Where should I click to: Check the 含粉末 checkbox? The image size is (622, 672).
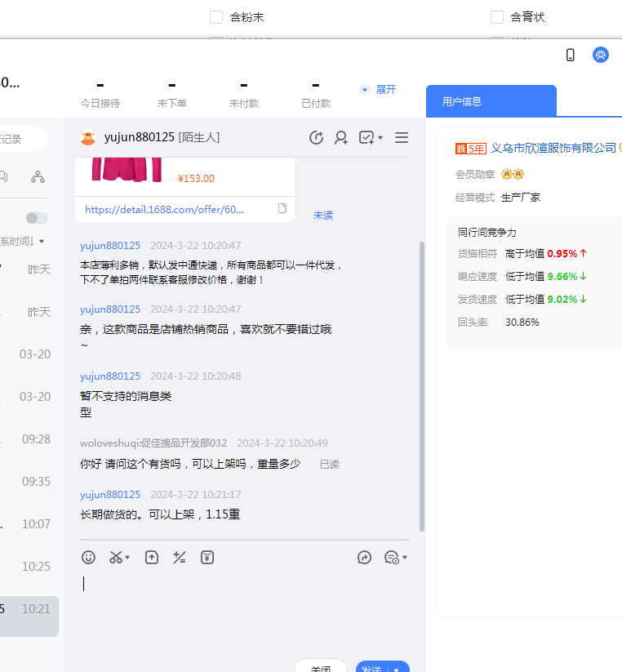(216, 17)
